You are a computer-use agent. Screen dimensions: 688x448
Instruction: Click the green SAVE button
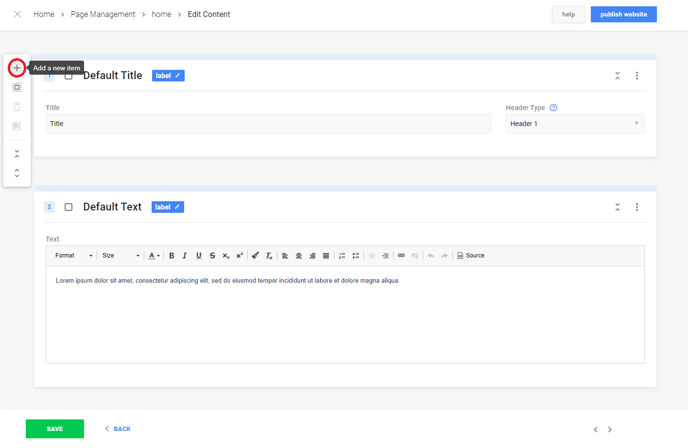55,429
